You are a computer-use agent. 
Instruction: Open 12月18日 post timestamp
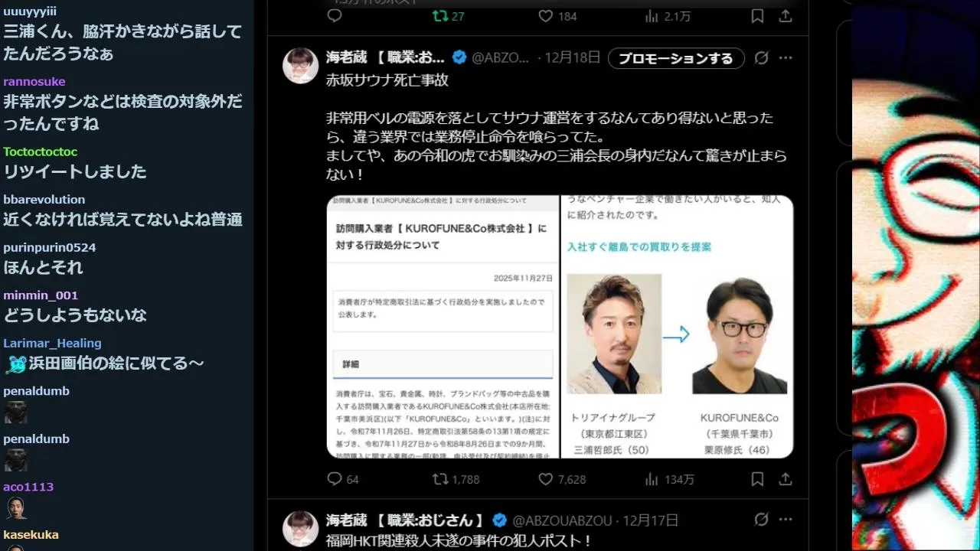573,58
